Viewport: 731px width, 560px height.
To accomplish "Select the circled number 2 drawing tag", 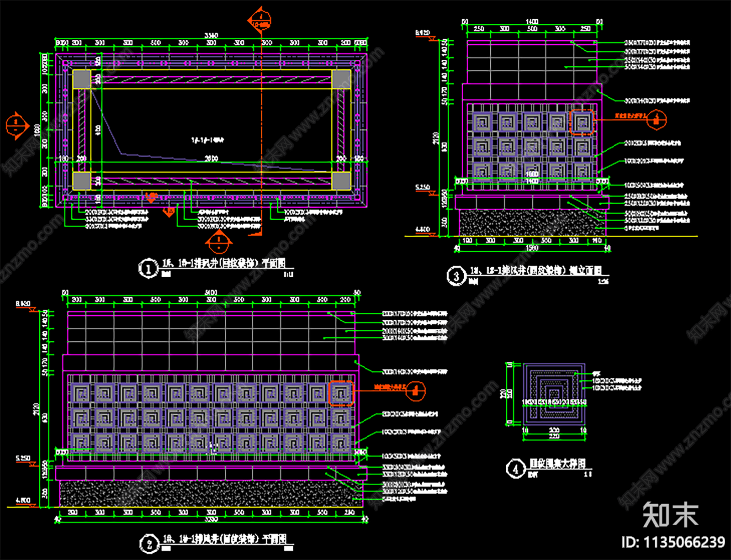I will 149,544.
